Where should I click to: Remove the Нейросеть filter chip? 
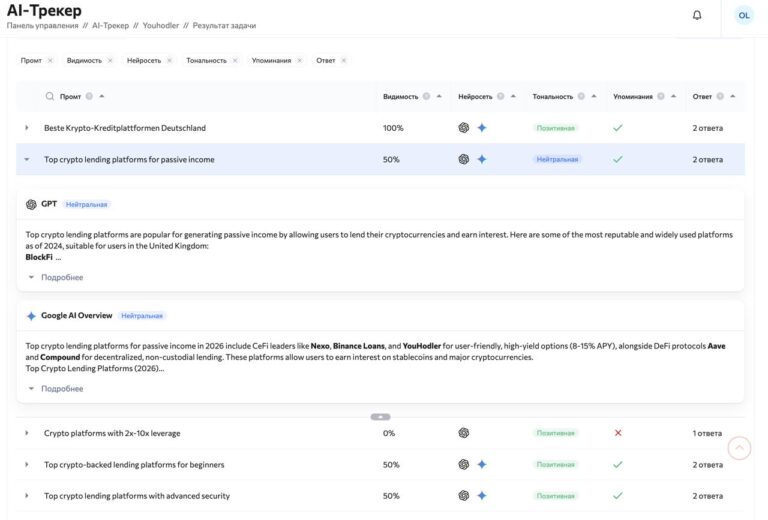coord(170,61)
